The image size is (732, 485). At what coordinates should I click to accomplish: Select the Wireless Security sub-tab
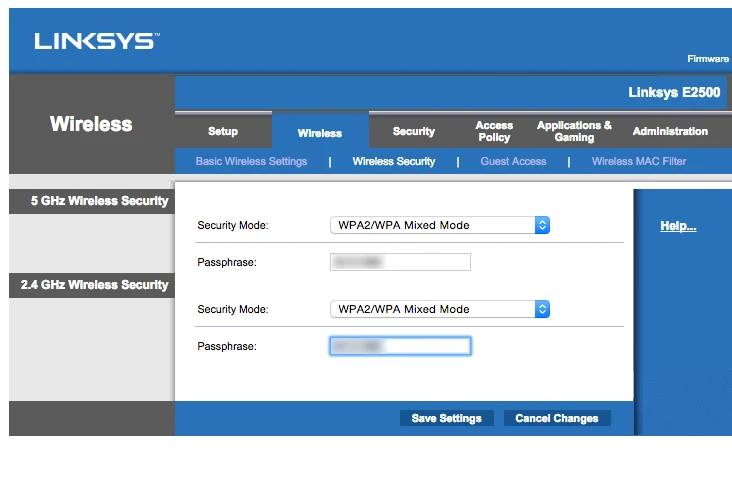tap(393, 162)
